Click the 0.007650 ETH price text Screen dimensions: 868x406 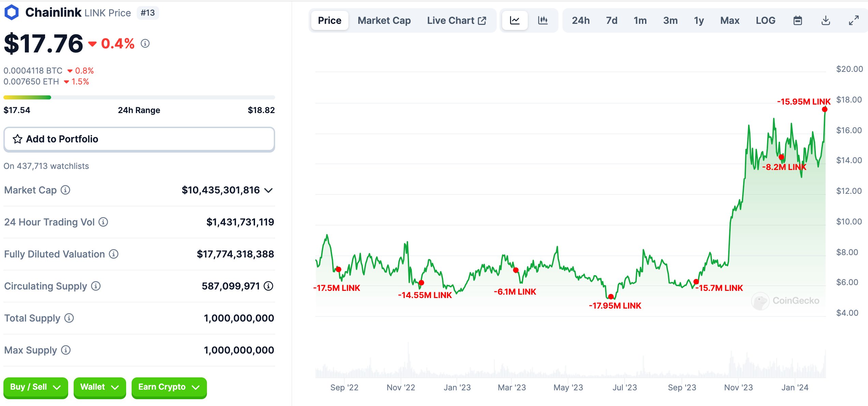tap(31, 82)
